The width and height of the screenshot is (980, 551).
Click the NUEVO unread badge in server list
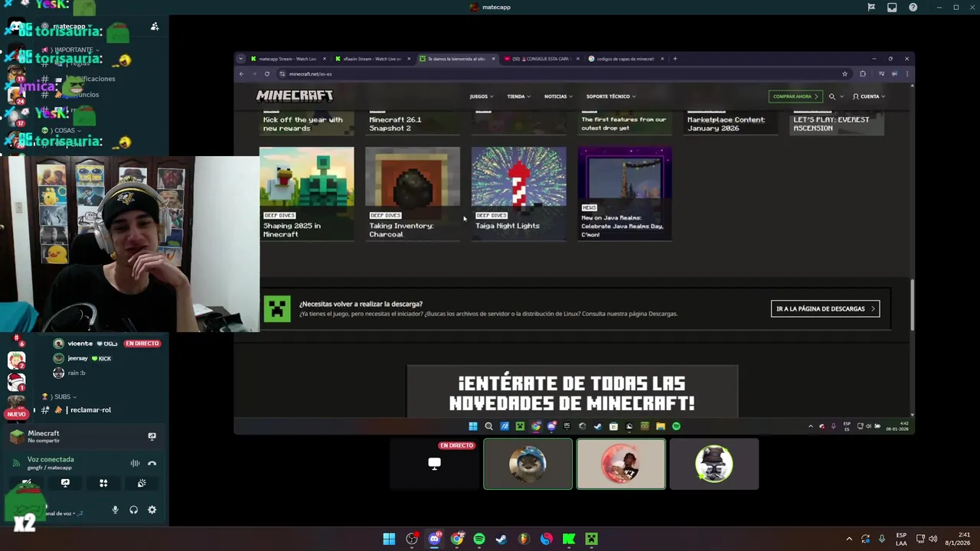pos(16,414)
